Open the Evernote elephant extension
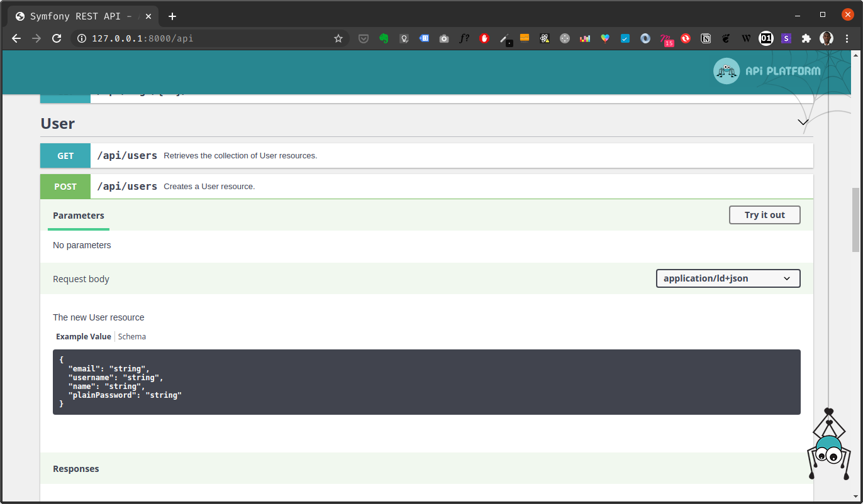863x504 pixels. [384, 38]
